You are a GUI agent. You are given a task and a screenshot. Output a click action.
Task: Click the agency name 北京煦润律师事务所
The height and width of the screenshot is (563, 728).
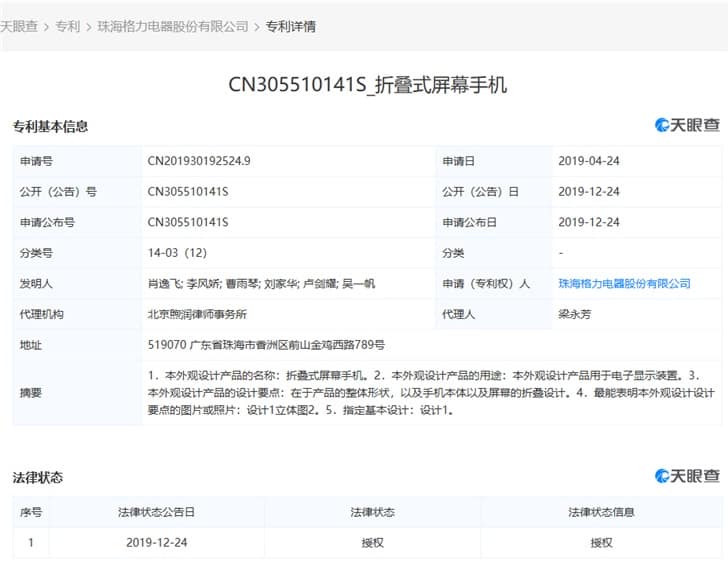(197, 314)
